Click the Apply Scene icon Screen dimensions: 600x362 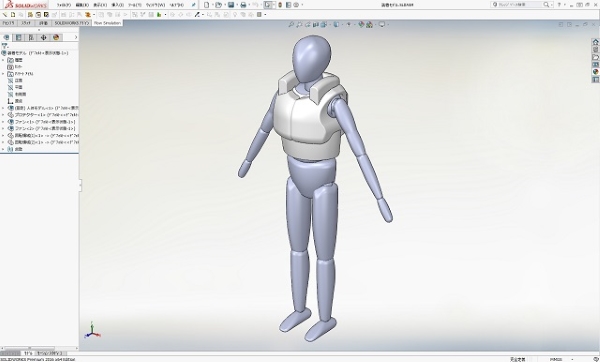pos(369,24)
